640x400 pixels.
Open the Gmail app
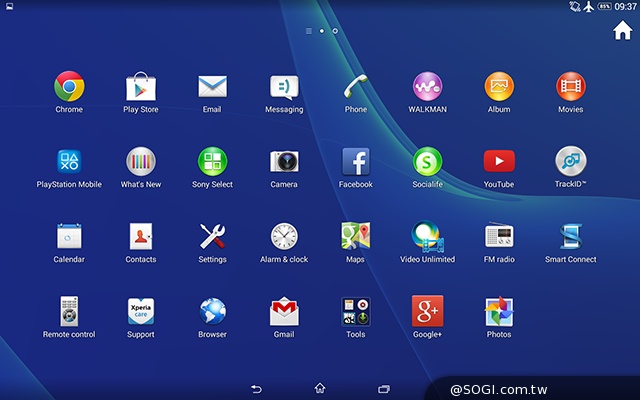pyautogui.click(x=284, y=311)
